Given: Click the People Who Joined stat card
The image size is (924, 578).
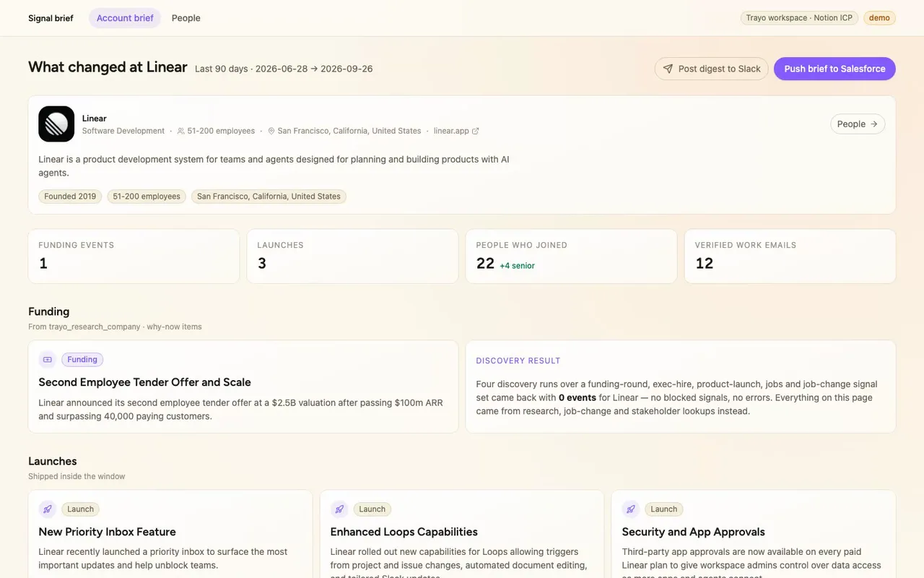Looking at the screenshot, I should pyautogui.click(x=571, y=256).
